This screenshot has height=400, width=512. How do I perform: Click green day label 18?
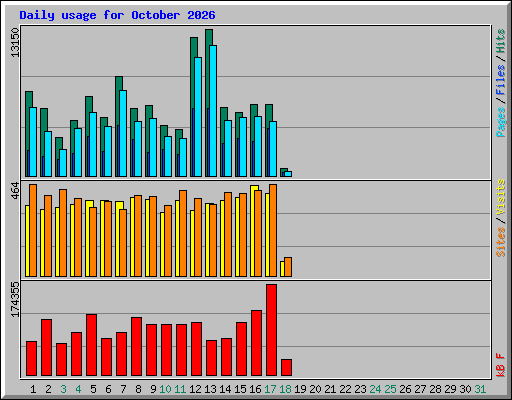pos(285,389)
